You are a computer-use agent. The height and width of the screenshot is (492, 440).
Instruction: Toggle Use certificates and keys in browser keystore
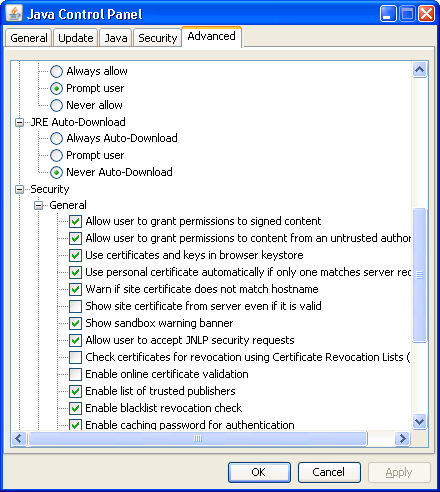75,255
